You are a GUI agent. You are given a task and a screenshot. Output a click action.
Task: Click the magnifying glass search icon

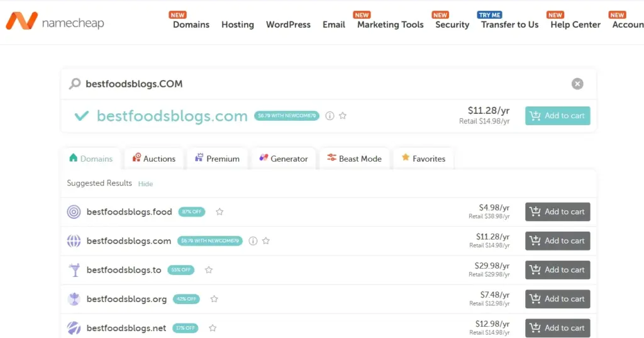[x=75, y=84]
